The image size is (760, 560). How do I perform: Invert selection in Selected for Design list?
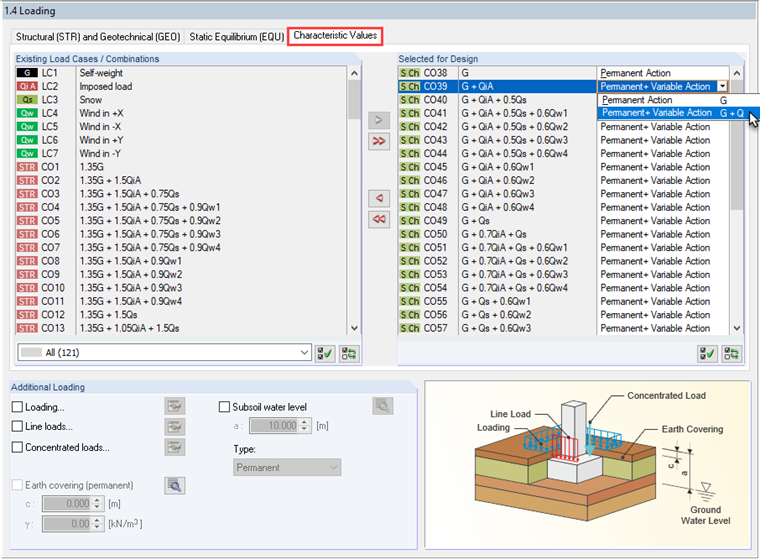[x=732, y=353]
